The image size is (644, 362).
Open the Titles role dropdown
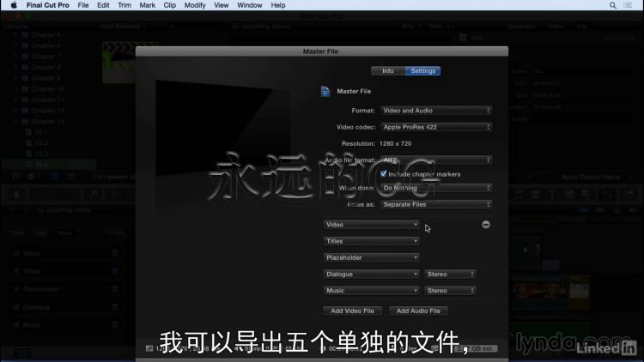point(371,241)
